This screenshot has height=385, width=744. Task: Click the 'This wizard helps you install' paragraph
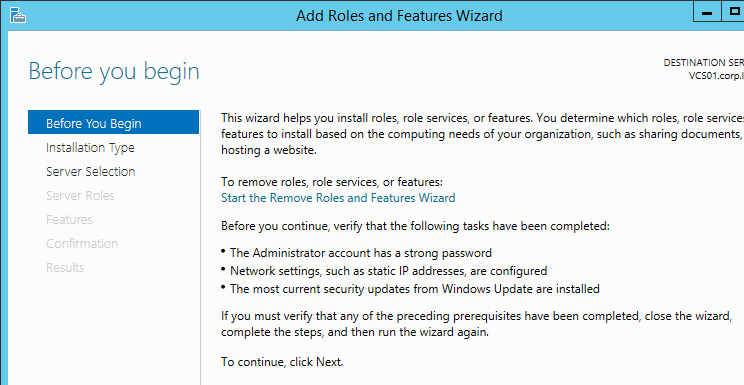483,134
